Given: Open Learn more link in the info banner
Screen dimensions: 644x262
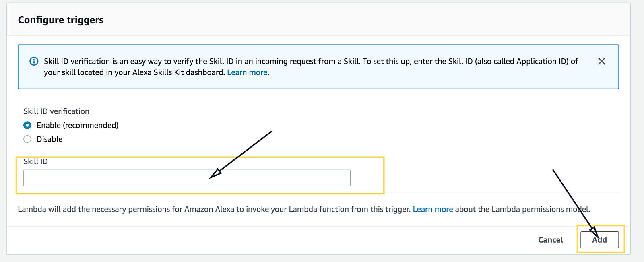Looking at the screenshot, I should (247, 72).
